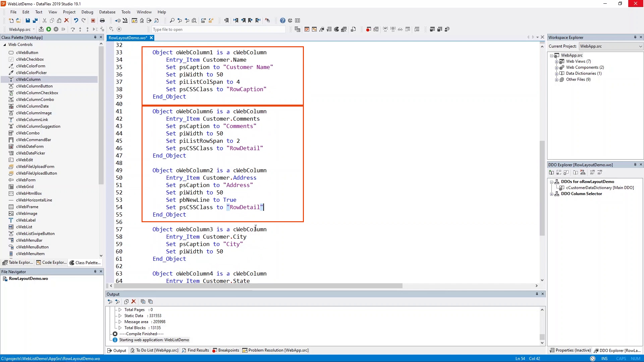Expand the DDO Column Selector node

click(x=552, y=194)
